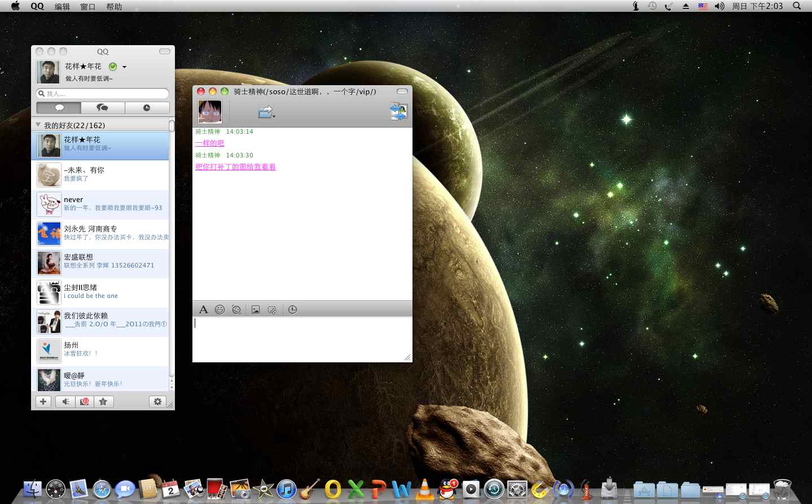812x504 pixels.
Task: Collapse the 我的好友 friends group
Action: pyautogui.click(x=38, y=125)
